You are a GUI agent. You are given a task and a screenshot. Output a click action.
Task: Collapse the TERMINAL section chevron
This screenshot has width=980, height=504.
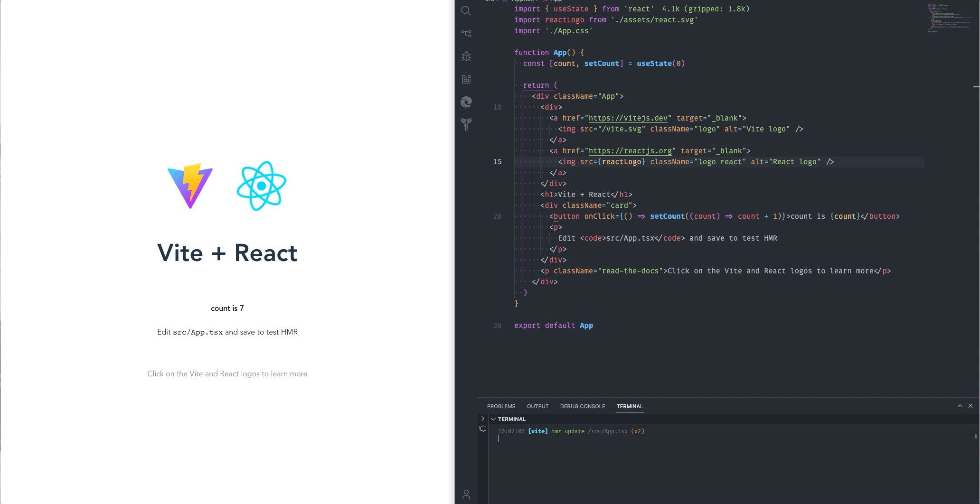click(493, 419)
